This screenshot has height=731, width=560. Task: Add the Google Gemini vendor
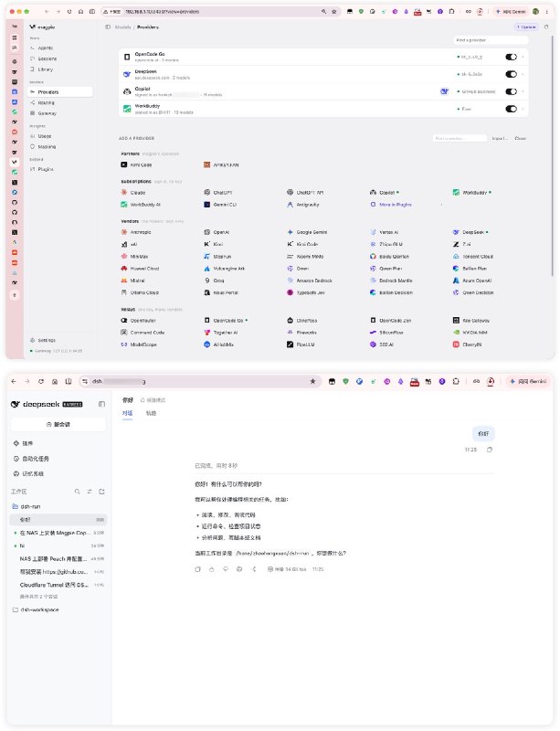point(307,232)
